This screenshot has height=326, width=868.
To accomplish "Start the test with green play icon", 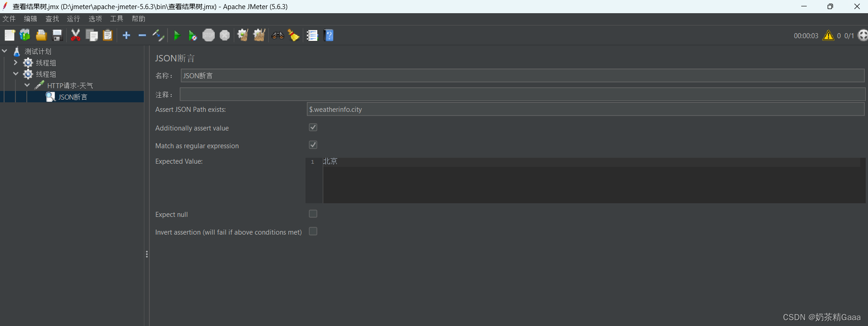I will tap(177, 35).
